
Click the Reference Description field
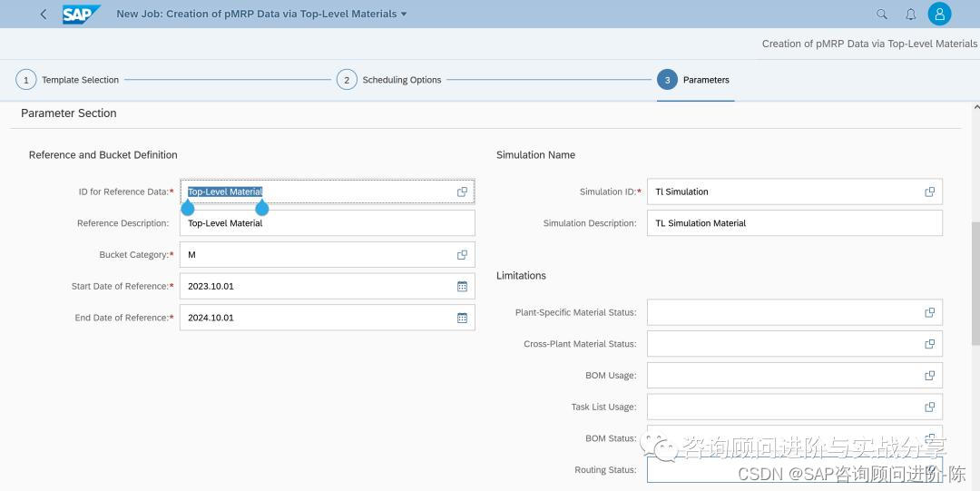327,223
